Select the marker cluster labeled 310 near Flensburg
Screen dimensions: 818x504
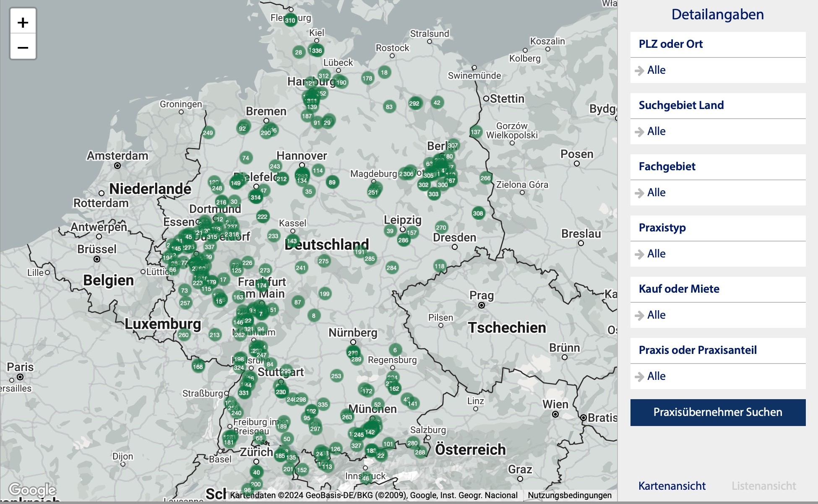tap(290, 20)
